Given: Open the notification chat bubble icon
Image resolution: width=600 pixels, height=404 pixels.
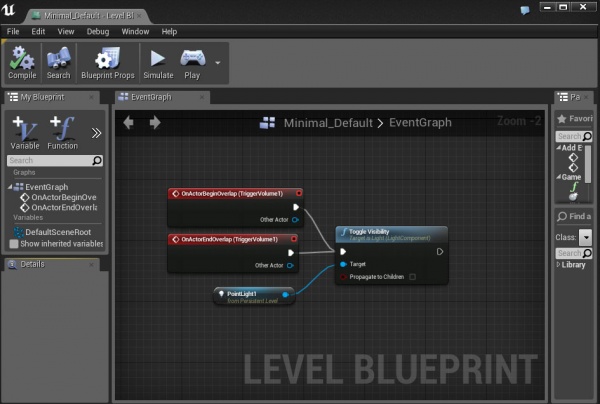Looking at the screenshot, I should point(525,10).
